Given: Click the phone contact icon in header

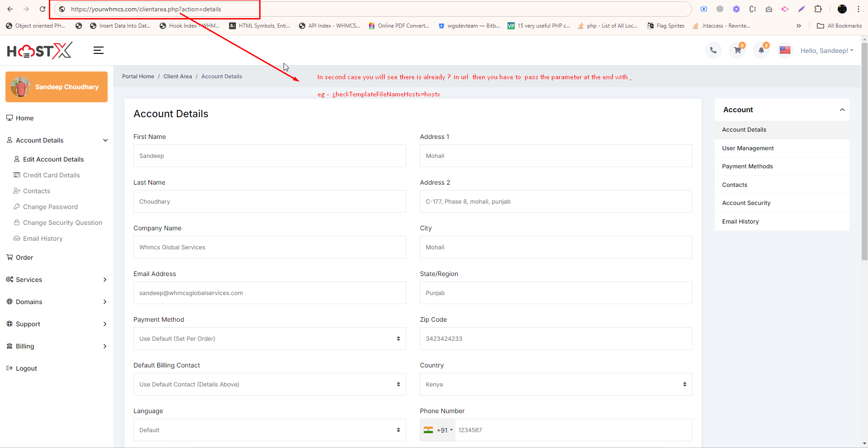Looking at the screenshot, I should point(713,50).
